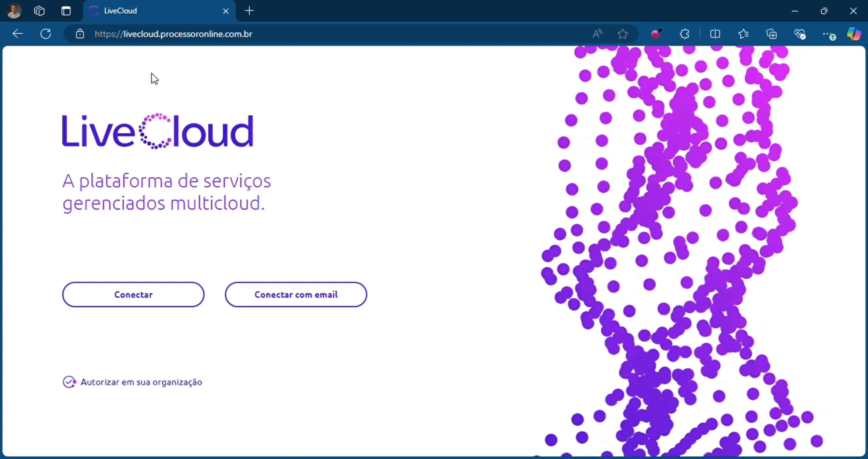Screen dimensions: 868x459
Task: Click the favorites list star icon
Action: (744, 34)
